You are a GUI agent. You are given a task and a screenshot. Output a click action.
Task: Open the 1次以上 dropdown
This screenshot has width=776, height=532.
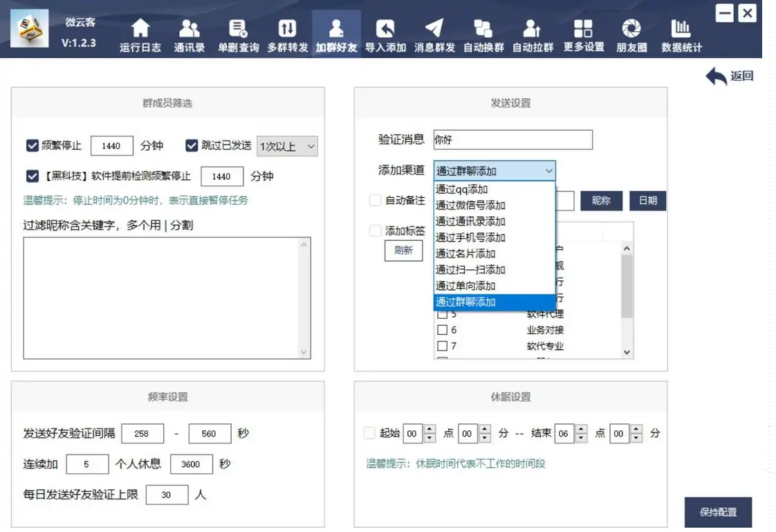(x=287, y=147)
